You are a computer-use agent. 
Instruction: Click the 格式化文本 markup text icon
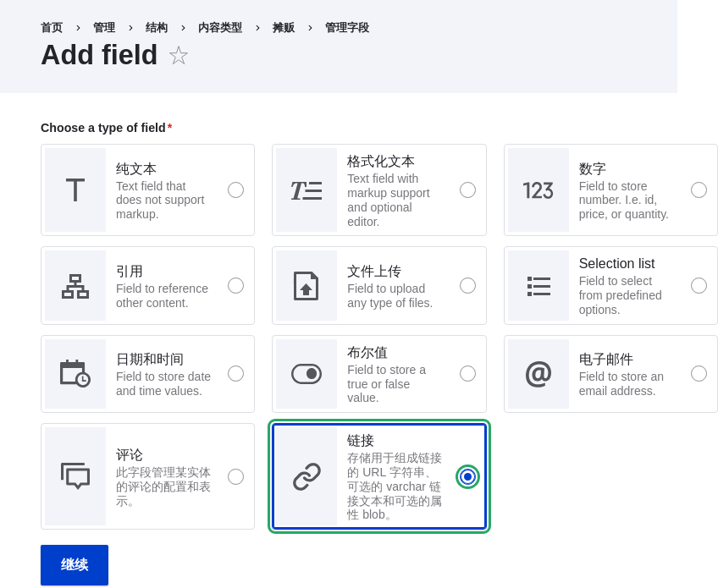click(307, 190)
